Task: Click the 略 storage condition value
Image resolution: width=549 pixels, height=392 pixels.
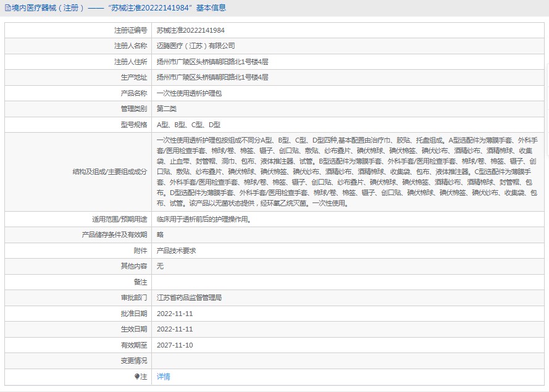Action: [x=160, y=235]
